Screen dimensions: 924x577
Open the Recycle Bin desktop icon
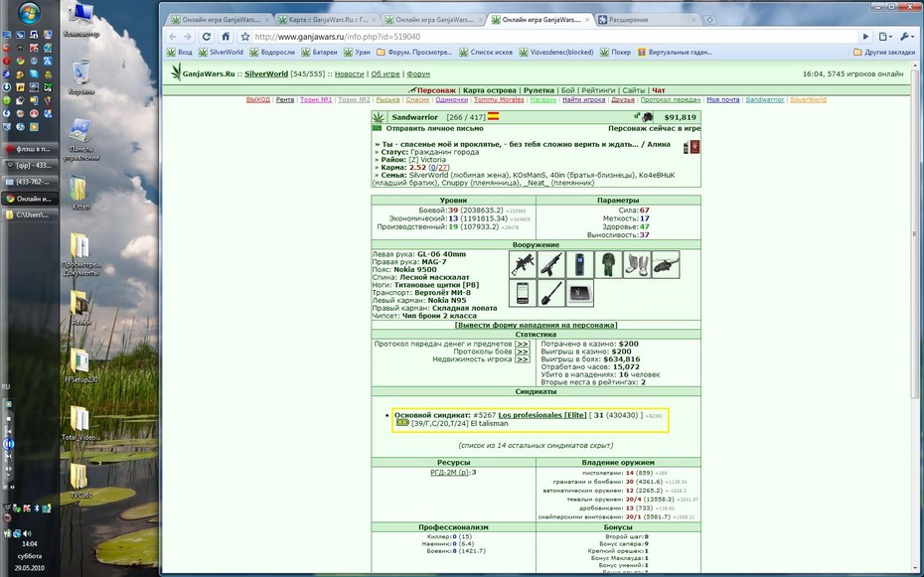click(81, 77)
